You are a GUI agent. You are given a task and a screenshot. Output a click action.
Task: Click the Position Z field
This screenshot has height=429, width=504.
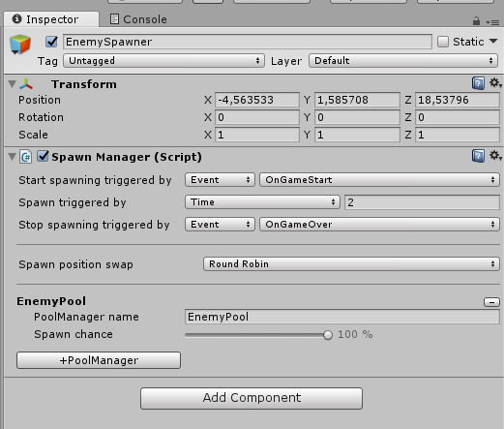tap(458, 100)
